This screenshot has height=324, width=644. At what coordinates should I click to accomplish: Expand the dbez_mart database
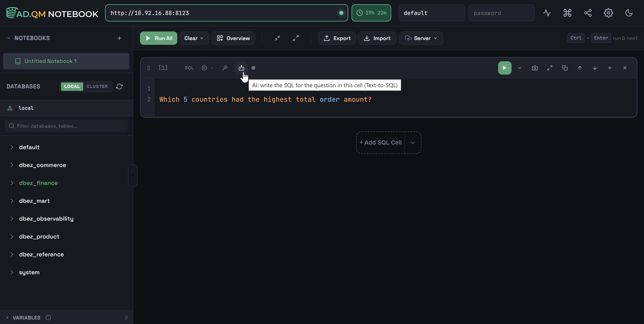[12, 201]
